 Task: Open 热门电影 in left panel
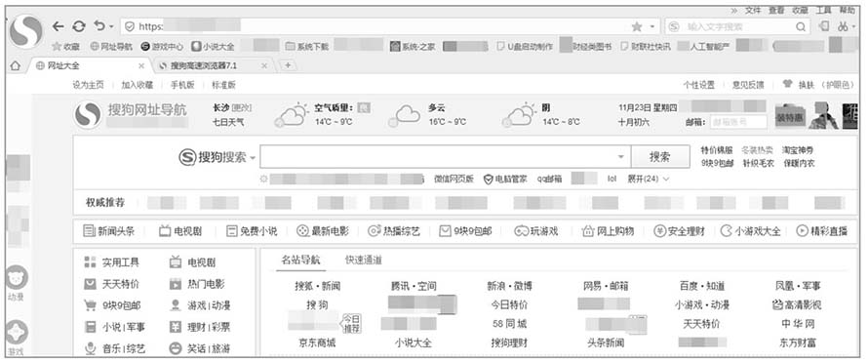[196, 284]
